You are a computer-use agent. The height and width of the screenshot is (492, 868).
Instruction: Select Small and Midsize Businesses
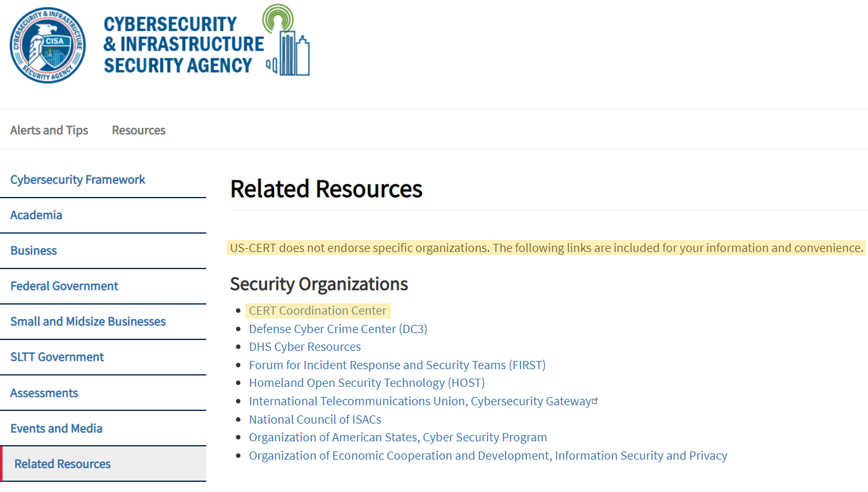click(88, 322)
